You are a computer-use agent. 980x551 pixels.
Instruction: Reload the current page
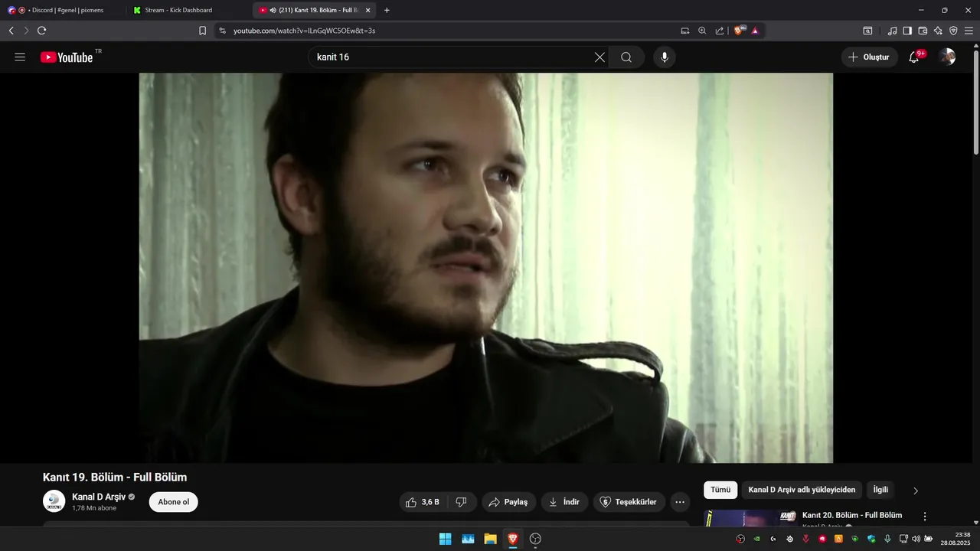click(x=42, y=31)
